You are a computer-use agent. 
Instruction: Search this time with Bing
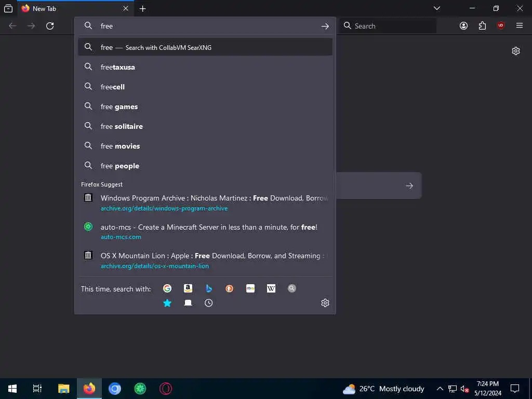tap(209, 288)
